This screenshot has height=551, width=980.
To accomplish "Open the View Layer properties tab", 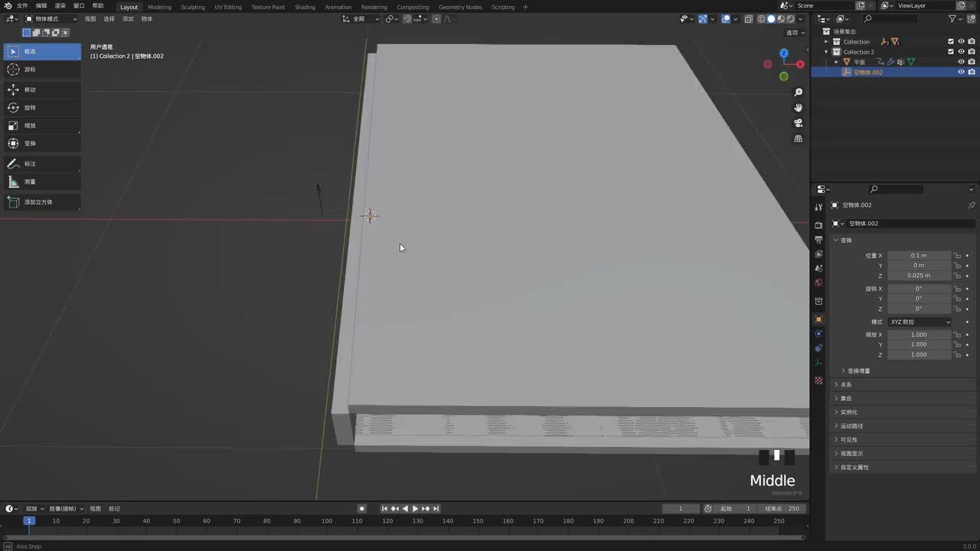I will coord(818,254).
